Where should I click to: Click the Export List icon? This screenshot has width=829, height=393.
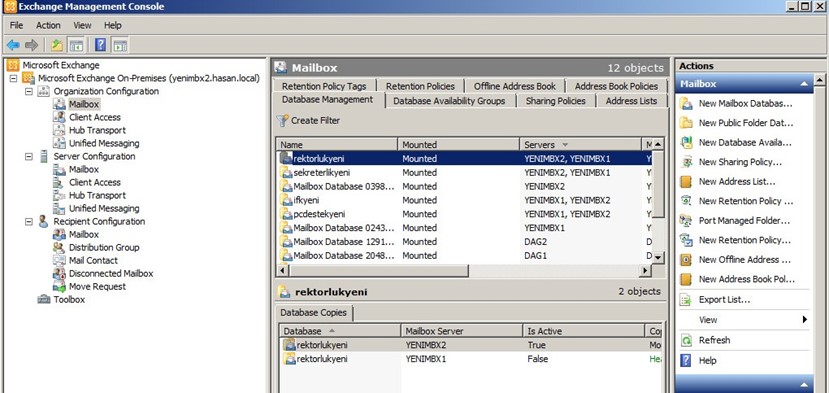pyautogui.click(x=686, y=300)
